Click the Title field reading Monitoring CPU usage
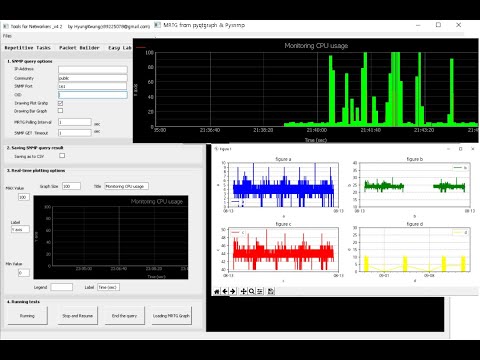This screenshot has width=480, height=360. point(127,186)
